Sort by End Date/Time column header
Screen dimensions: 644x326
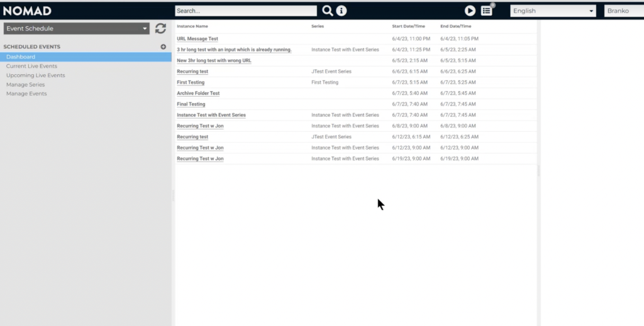[456, 26]
